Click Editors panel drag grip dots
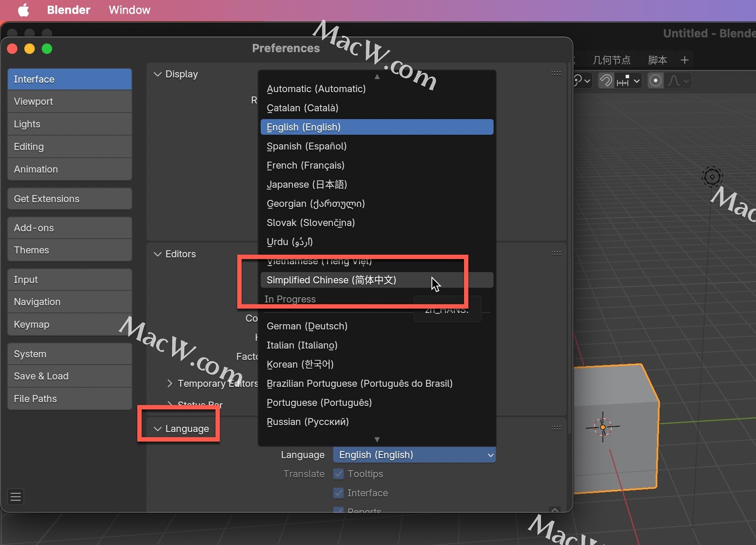The height and width of the screenshot is (545, 756). [x=556, y=253]
